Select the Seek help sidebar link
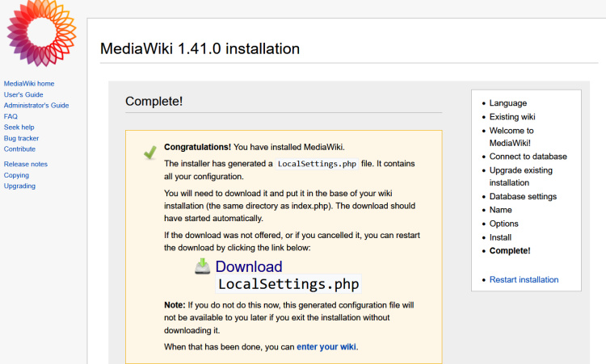The image size is (606, 364). pos(19,127)
